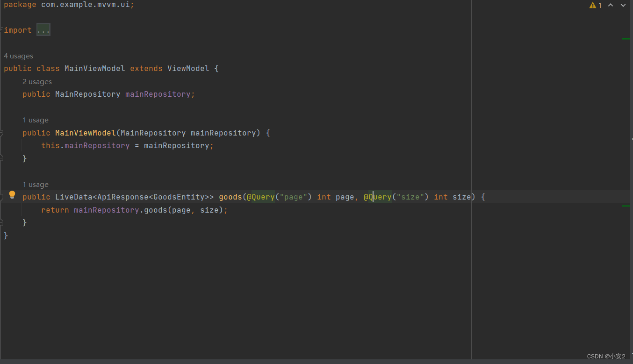The height and width of the screenshot is (364, 633).
Task: Place the caret on the goods method name
Action: [x=230, y=197]
